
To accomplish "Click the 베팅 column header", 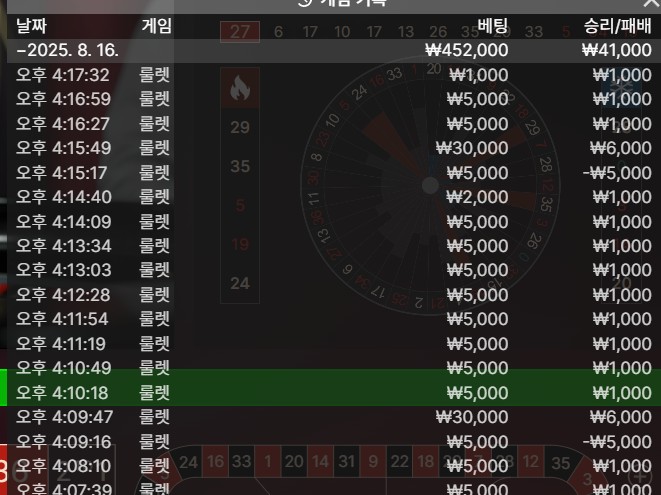I will pos(493,26).
